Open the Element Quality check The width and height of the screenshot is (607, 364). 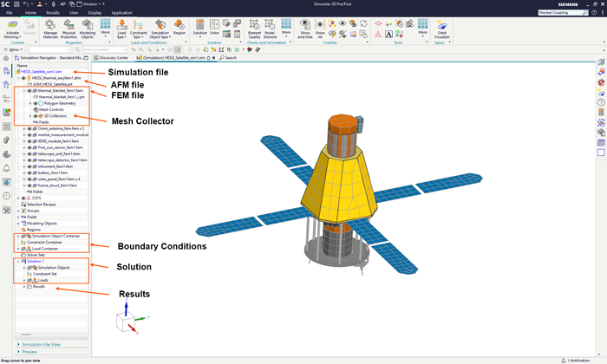click(254, 29)
